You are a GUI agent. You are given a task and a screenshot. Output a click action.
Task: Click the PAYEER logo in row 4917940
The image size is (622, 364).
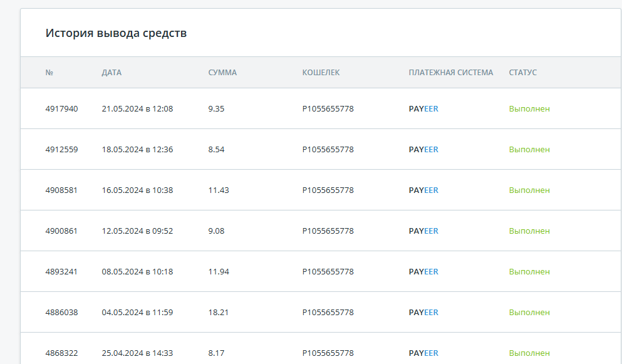pyautogui.click(x=423, y=109)
